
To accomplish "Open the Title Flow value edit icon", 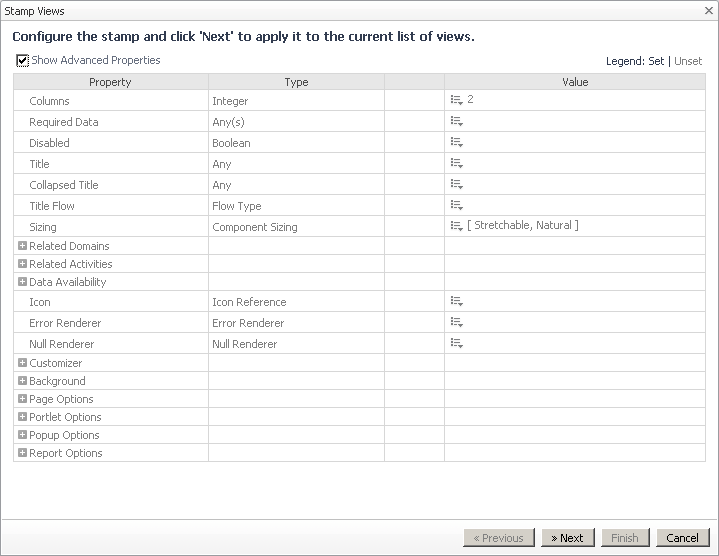I will (x=456, y=206).
